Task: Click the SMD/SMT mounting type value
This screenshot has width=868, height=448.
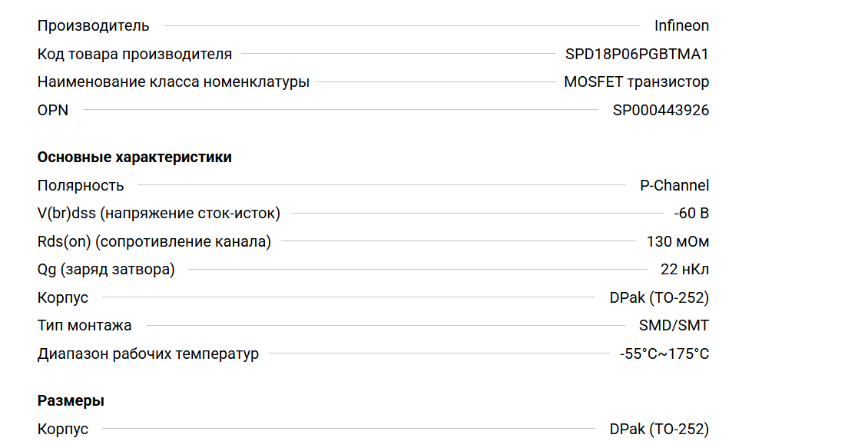Action: point(674,325)
